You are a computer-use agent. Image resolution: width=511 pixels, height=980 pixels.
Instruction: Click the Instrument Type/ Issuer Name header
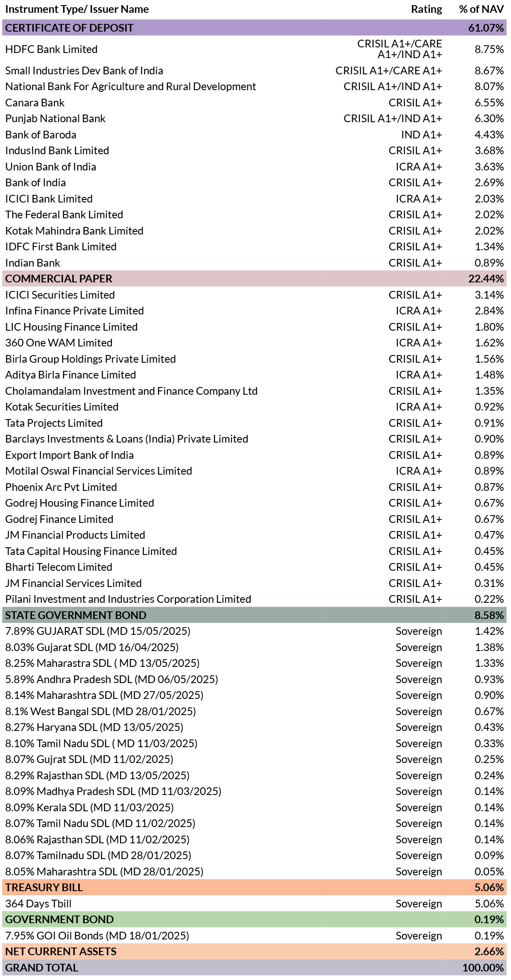[77, 9]
